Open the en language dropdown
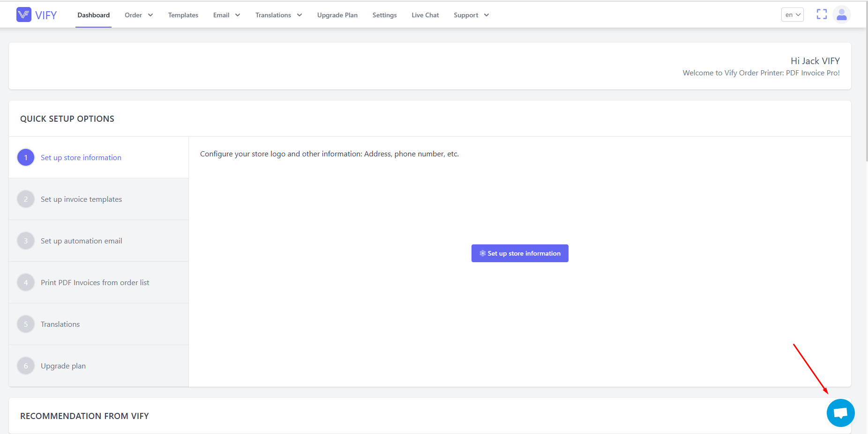This screenshot has width=868, height=434. tap(793, 15)
